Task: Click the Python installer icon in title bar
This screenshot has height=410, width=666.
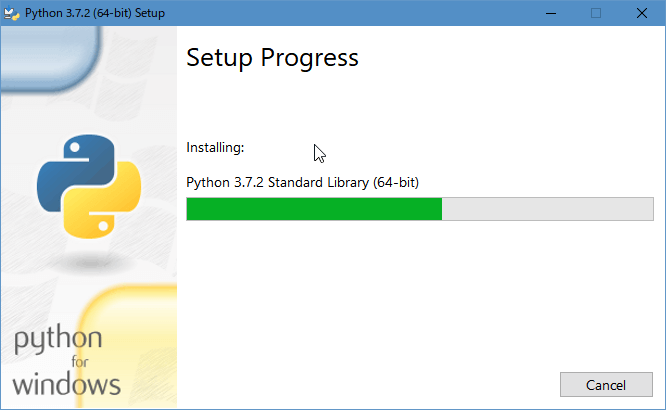Action: [13, 13]
